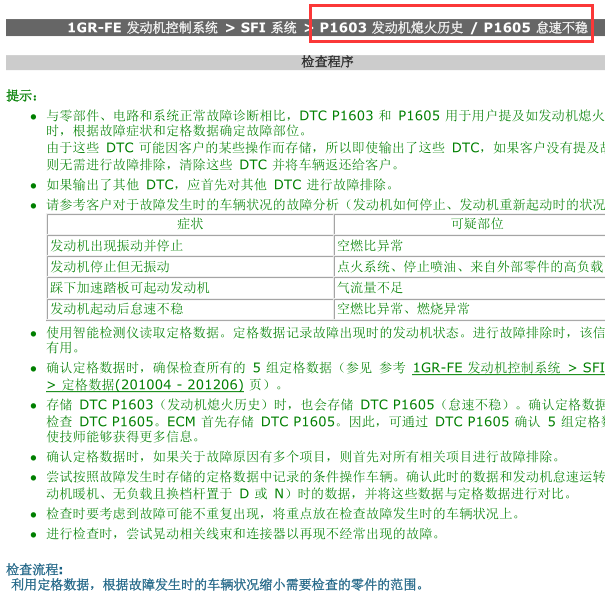Viewport: 605px width, 601px height.
Task: Click the line 存储 DTC P1603（发动机熄火历史）时
Action: 326,404
